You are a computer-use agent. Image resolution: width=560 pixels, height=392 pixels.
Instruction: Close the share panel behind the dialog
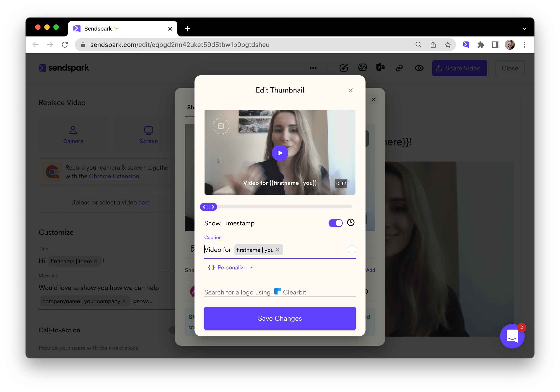click(x=373, y=99)
